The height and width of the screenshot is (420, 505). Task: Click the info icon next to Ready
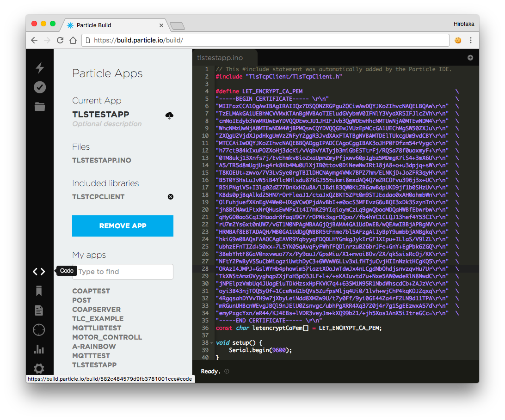point(227,371)
